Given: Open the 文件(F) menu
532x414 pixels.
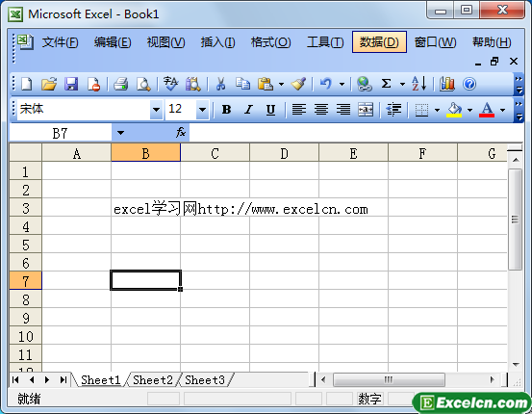Looking at the screenshot, I should point(60,42).
